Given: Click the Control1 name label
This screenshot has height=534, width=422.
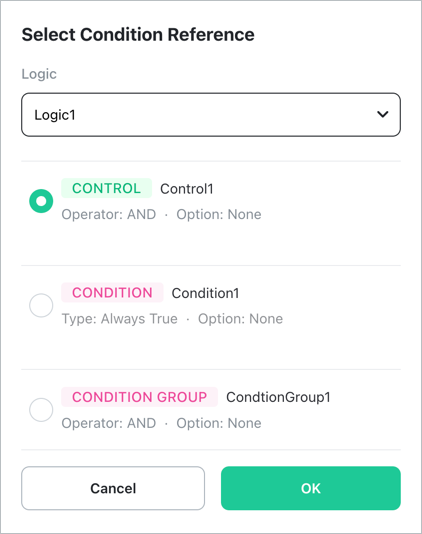Looking at the screenshot, I should click(x=187, y=189).
